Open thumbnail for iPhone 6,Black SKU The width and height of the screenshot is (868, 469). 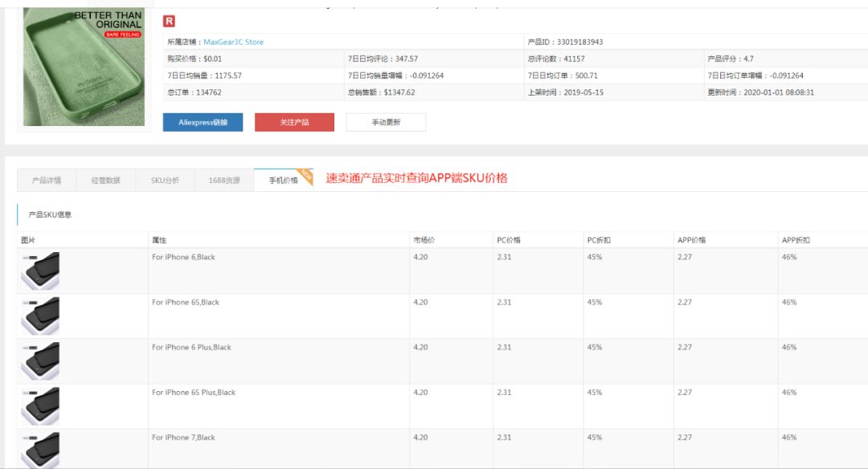coord(40,271)
